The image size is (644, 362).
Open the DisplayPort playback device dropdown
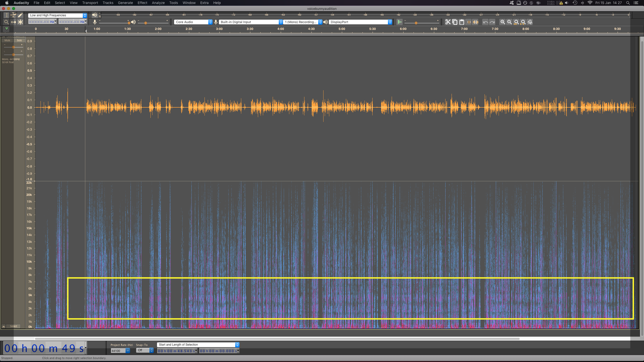(360, 22)
